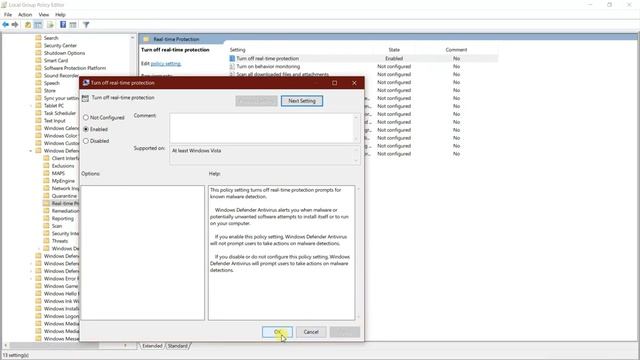Screen dimensions: 640x360
Task: Confirm with the OK button
Action: point(277,332)
